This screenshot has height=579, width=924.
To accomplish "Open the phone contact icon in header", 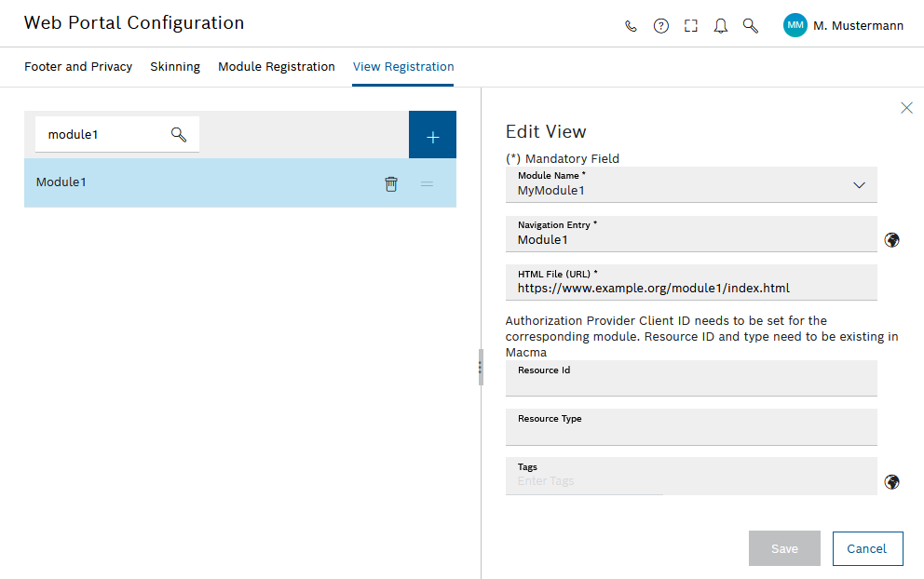I will (631, 26).
